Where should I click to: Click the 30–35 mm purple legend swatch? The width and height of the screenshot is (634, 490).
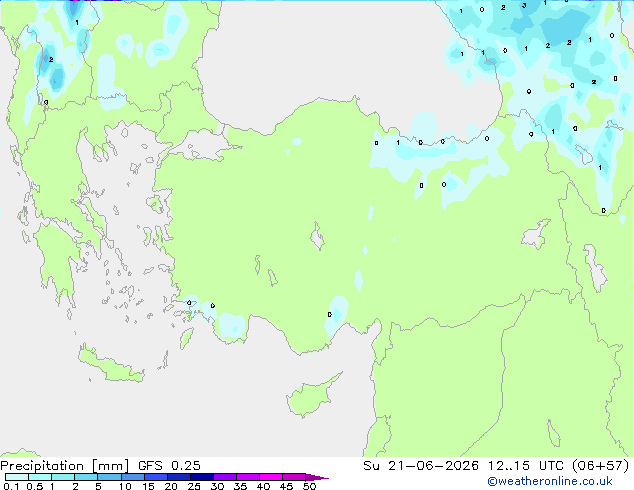pyautogui.click(x=224, y=477)
